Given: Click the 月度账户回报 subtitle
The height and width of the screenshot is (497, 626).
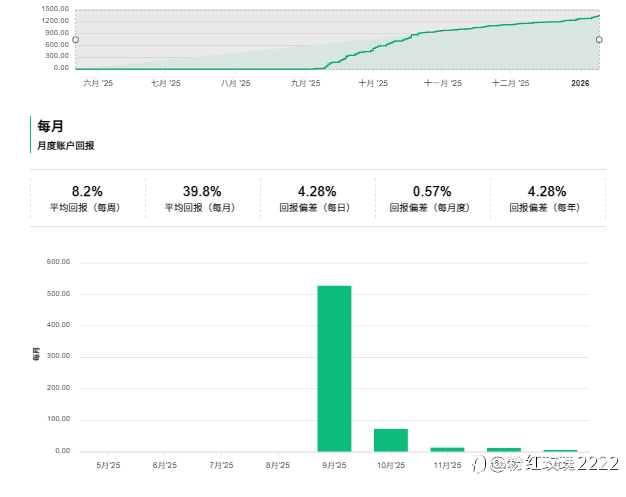Looking at the screenshot, I should click(x=65, y=146).
